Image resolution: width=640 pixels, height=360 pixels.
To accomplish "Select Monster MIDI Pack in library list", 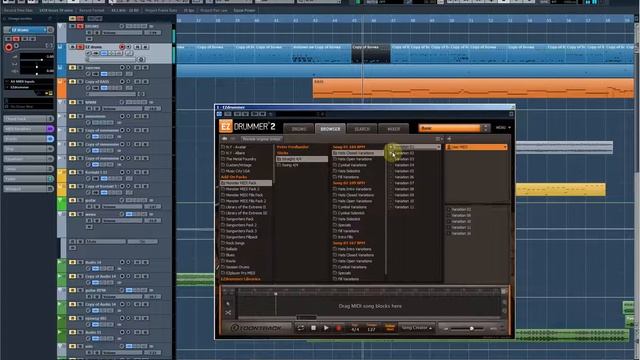I will (x=246, y=183).
